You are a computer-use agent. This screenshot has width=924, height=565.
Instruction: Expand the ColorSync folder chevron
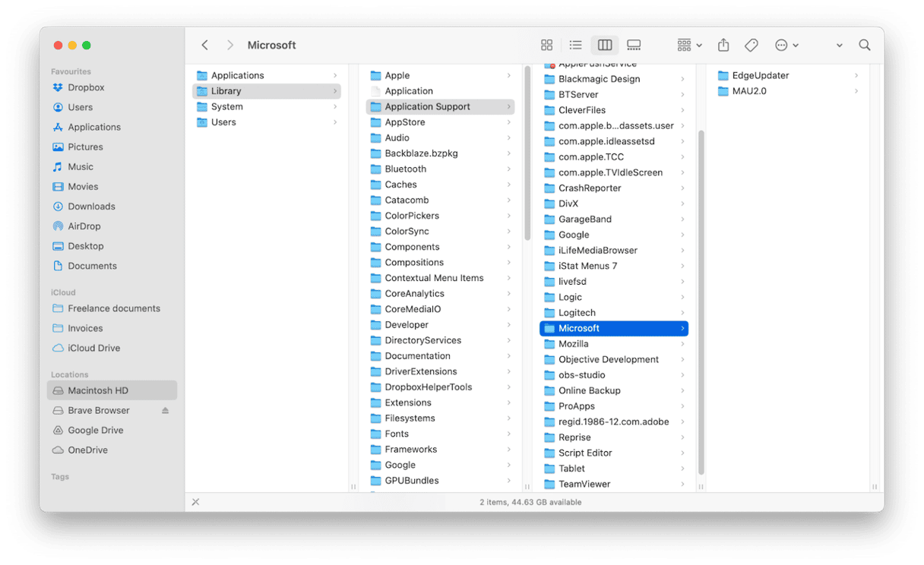coord(509,232)
